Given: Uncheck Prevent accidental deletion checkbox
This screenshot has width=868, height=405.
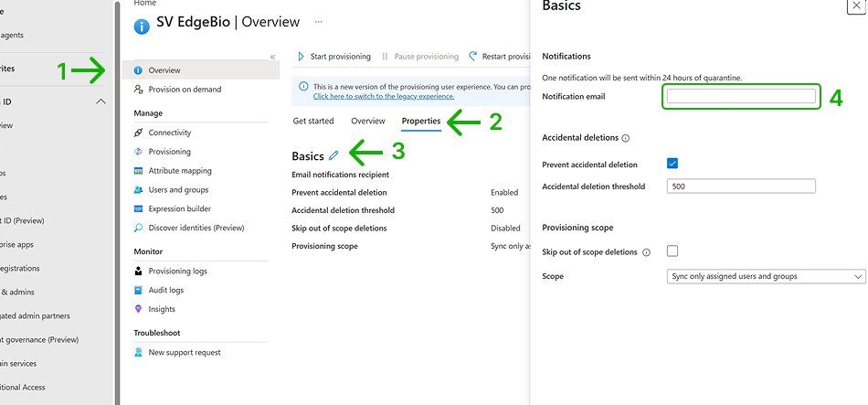Looking at the screenshot, I should coord(672,164).
